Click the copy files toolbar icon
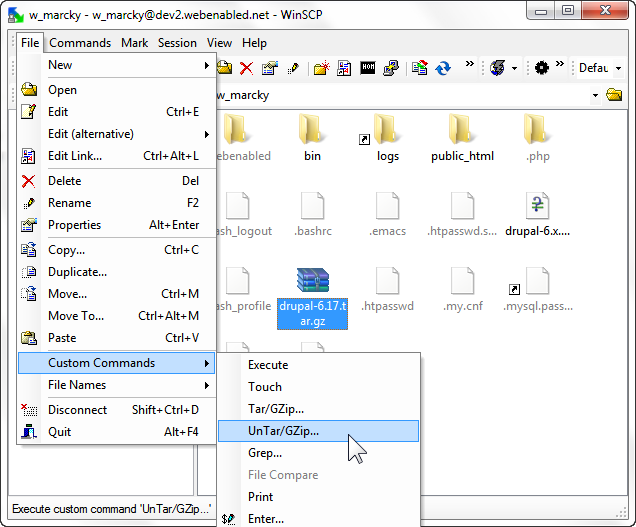The width and height of the screenshot is (636, 527). coord(419,68)
